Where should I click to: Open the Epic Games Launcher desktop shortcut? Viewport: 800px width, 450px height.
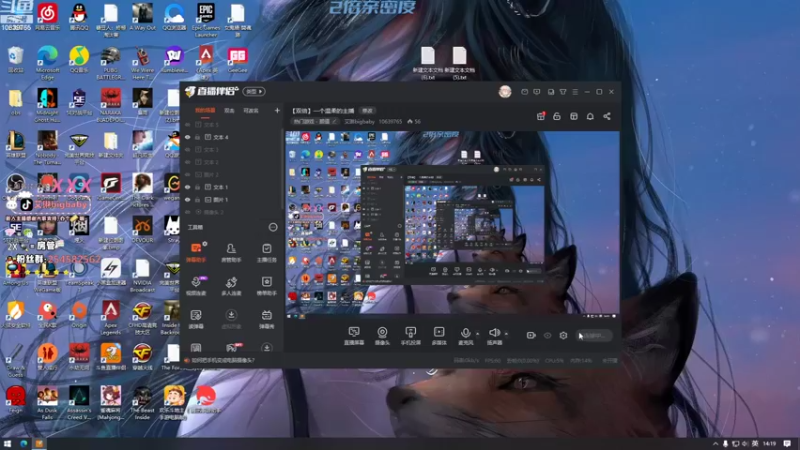coord(206,19)
